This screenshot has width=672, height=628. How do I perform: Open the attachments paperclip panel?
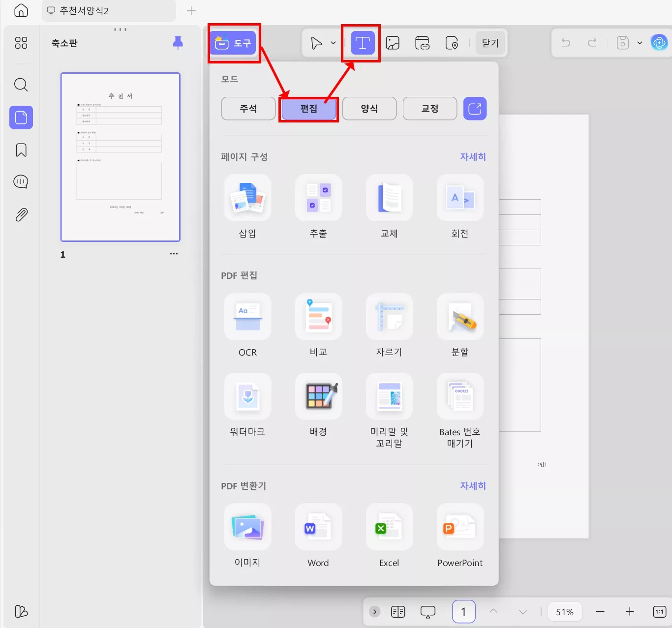21,215
